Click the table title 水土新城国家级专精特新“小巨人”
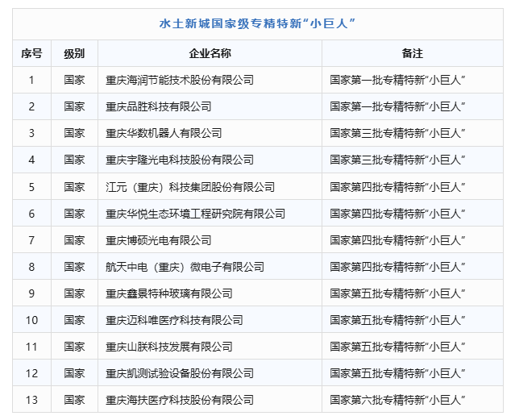The width and height of the screenshot is (515, 420). 258,23
